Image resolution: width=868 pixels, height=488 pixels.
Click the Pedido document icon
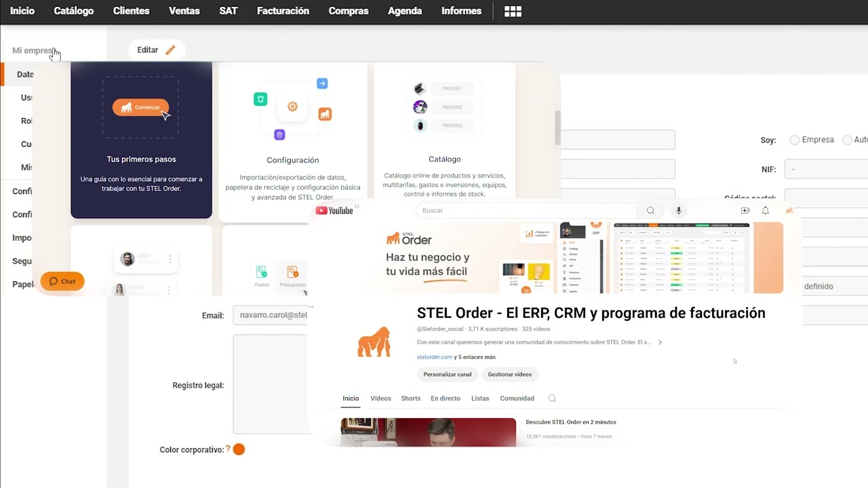[x=262, y=272]
